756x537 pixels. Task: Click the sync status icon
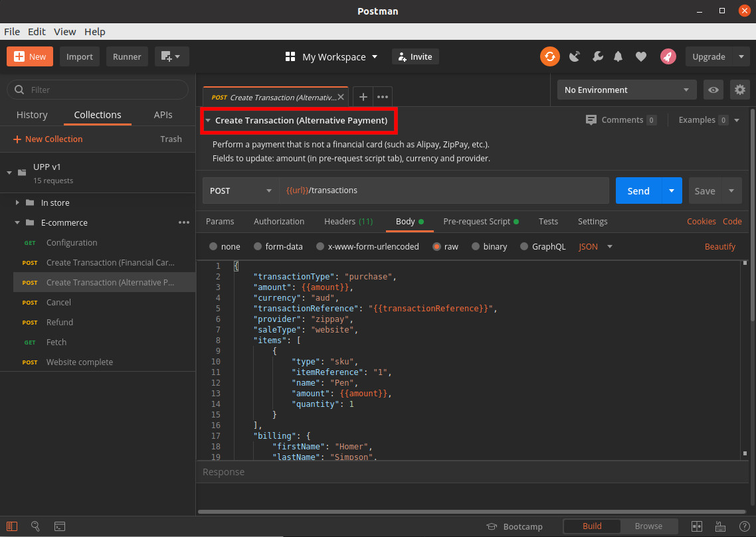coord(549,56)
